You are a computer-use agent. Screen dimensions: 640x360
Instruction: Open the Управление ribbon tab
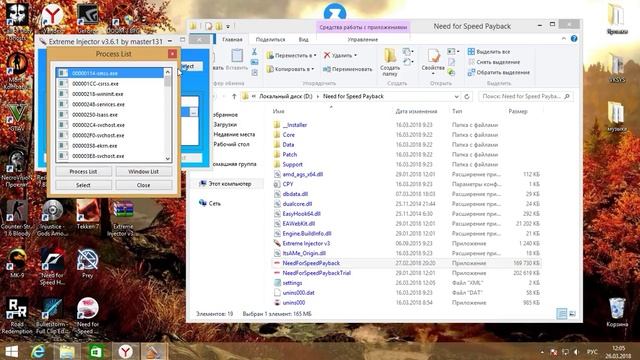[362, 39]
